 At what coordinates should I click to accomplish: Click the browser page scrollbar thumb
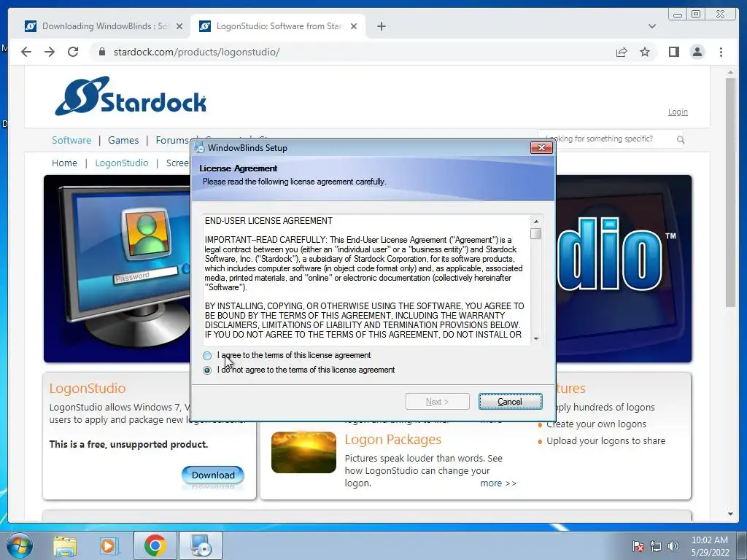click(x=731, y=192)
